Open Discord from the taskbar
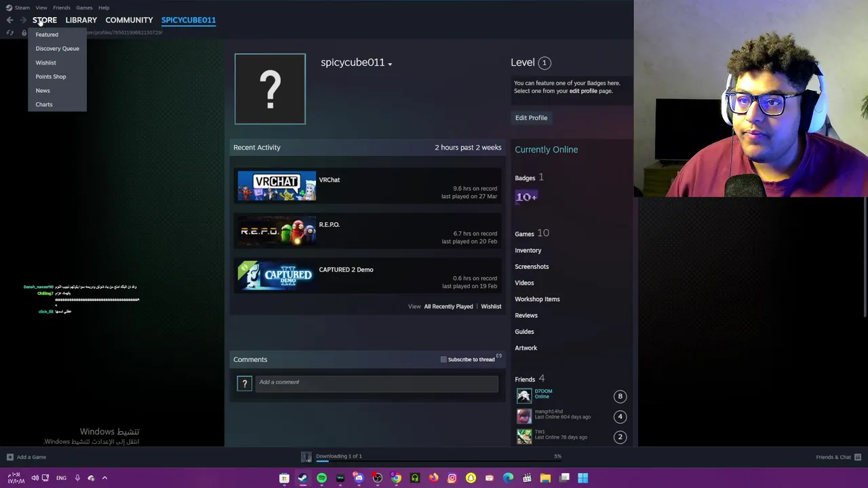Viewport: 868px width, 488px height. pyautogui.click(x=359, y=478)
